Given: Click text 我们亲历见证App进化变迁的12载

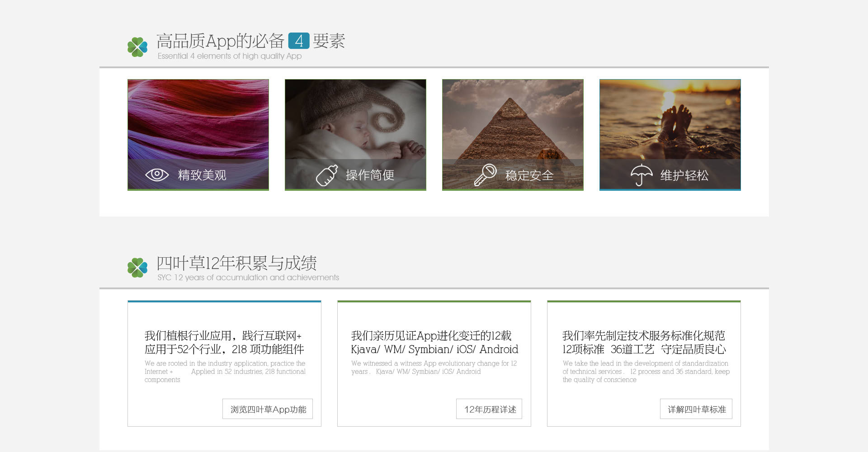Looking at the screenshot, I should coord(431,335).
